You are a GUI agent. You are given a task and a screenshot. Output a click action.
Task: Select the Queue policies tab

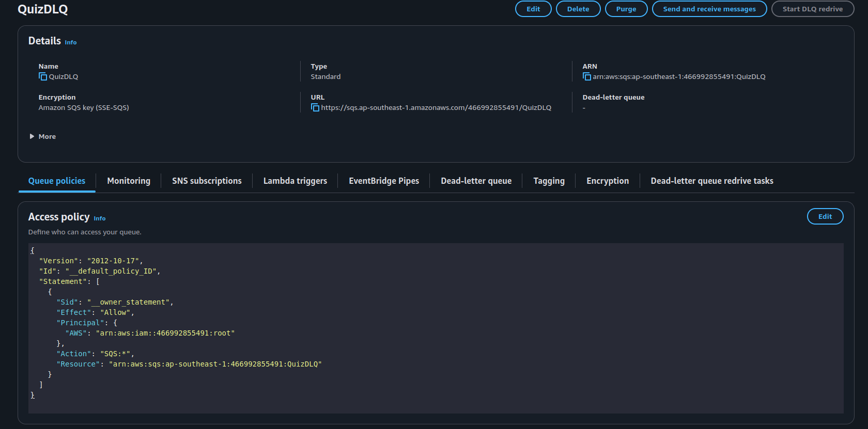57,181
